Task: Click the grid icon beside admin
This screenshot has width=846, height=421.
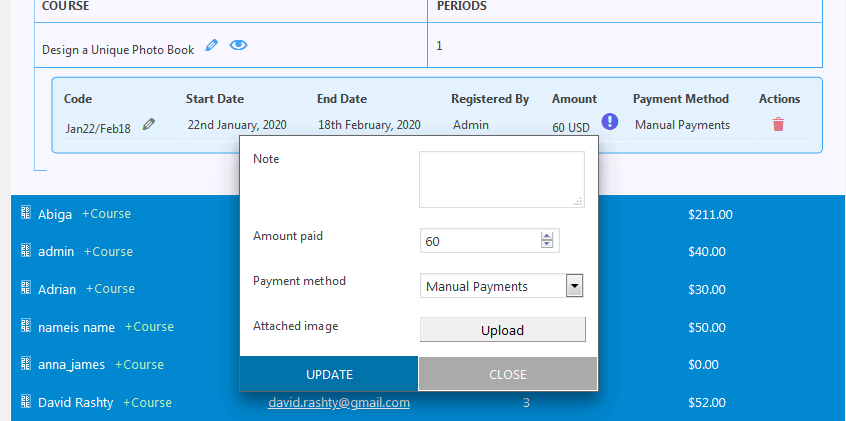Action: [x=26, y=251]
